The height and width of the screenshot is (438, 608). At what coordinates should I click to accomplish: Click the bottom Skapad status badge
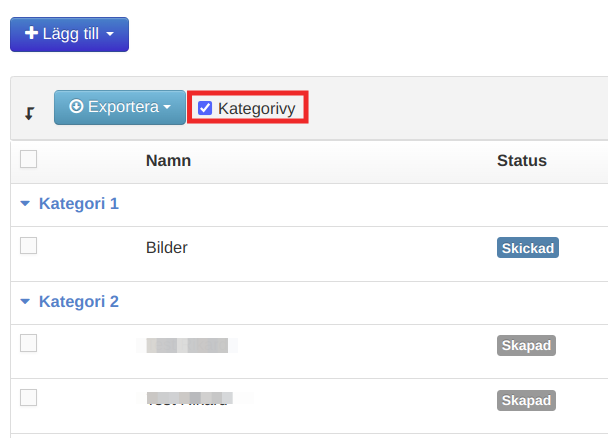[526, 400]
